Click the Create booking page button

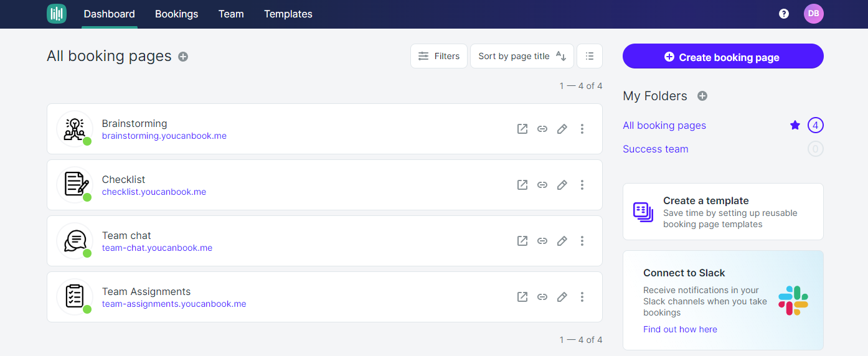[723, 56]
